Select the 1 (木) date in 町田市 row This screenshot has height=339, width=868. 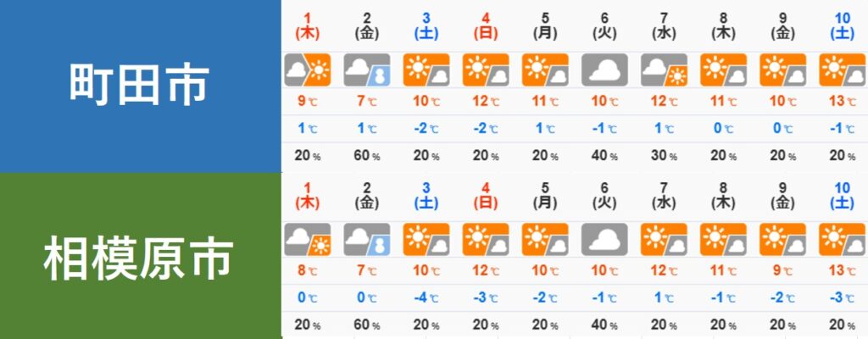[x=306, y=26]
